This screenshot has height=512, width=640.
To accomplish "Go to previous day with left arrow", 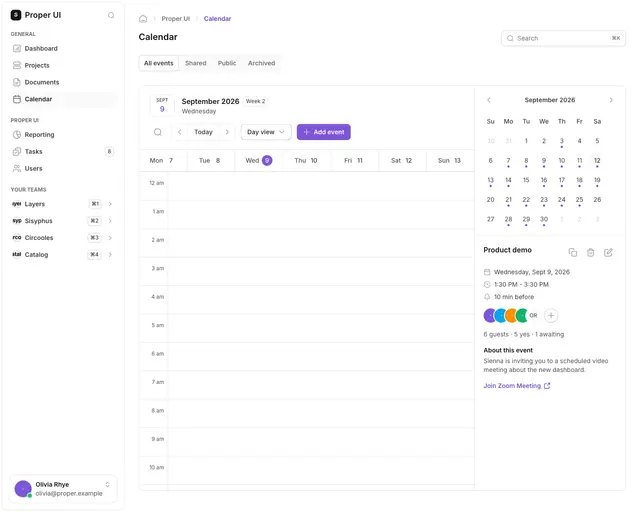I will click(x=180, y=132).
